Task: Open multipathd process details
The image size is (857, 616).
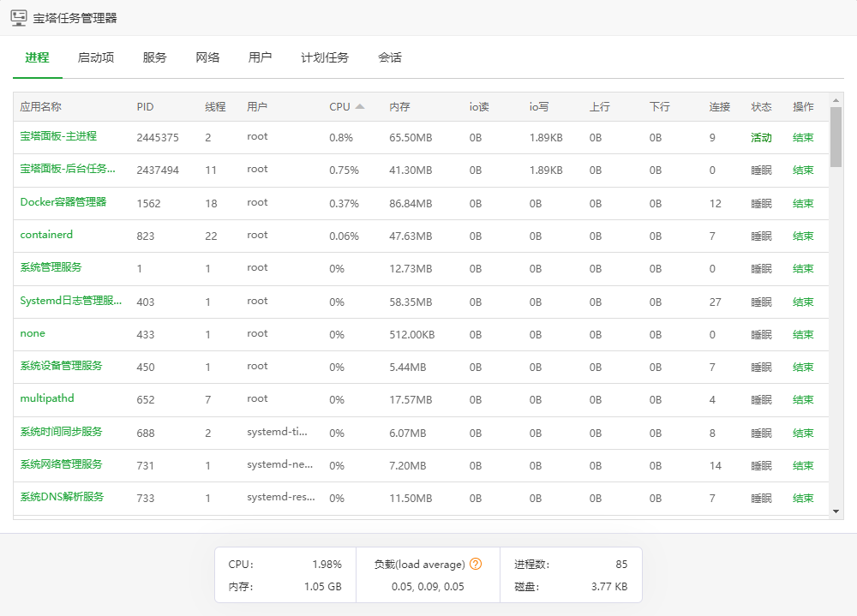Action: click(x=47, y=398)
